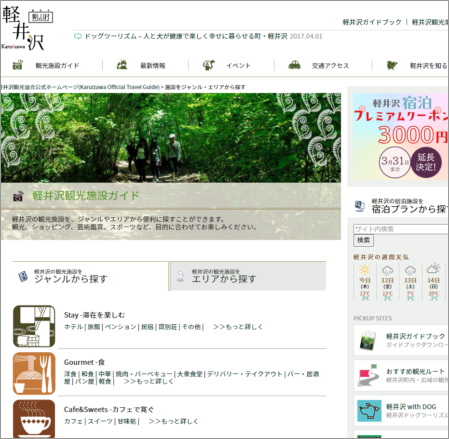
Task: Click today's sunny weather icon
Action: pyautogui.click(x=365, y=269)
